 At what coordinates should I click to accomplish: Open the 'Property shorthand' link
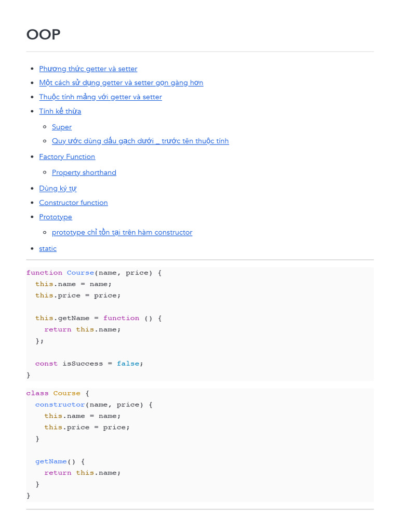click(x=84, y=172)
